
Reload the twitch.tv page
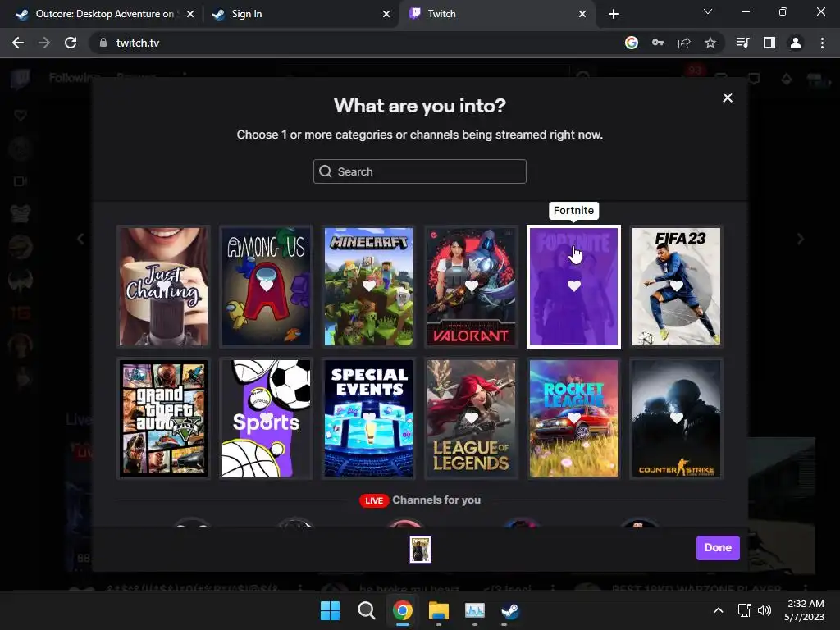point(71,43)
